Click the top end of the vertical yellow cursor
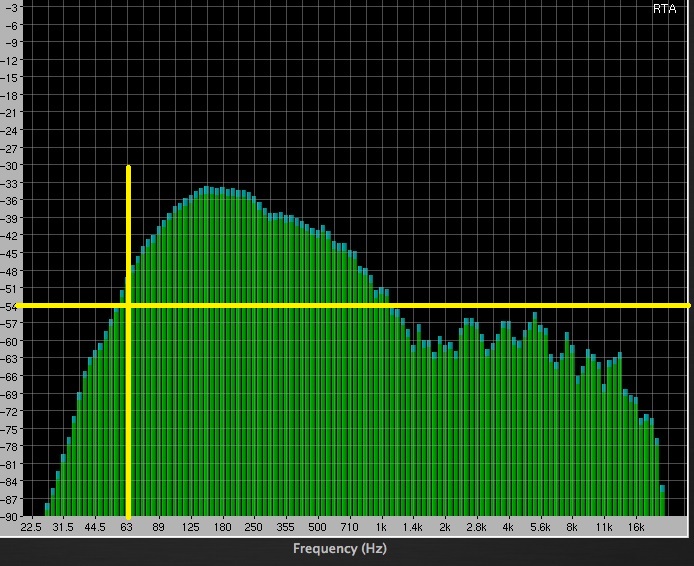The image size is (694, 566). [x=128, y=168]
